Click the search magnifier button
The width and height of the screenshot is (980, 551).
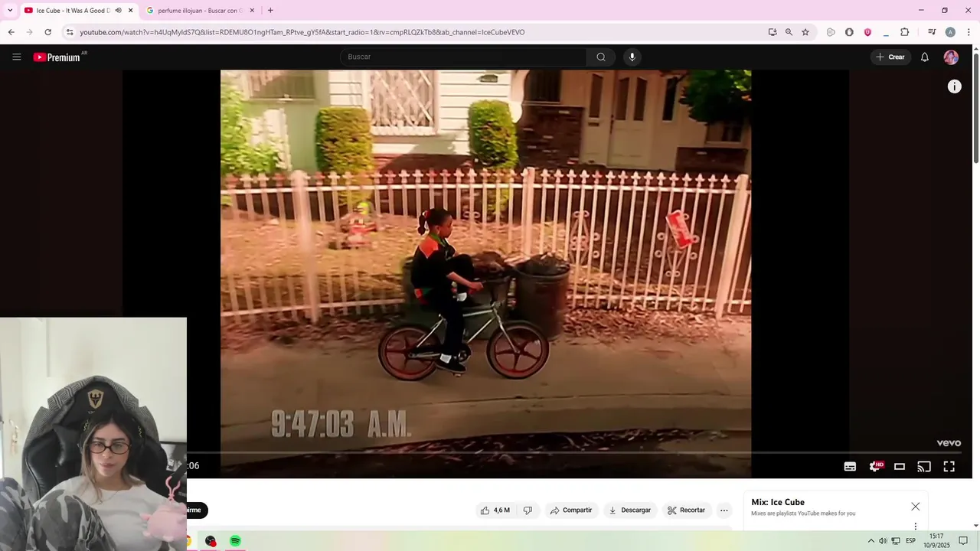601,57
